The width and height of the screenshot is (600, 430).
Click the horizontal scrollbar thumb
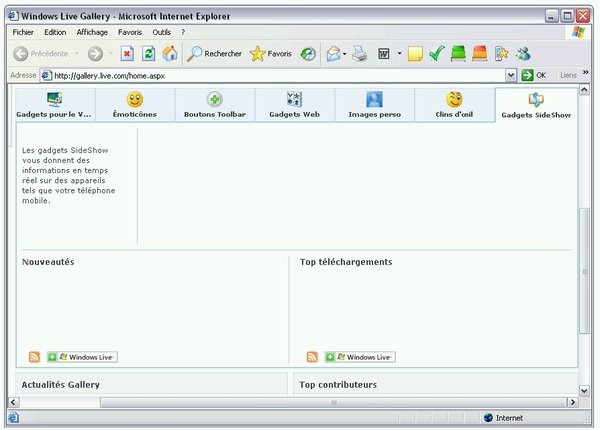point(333,402)
